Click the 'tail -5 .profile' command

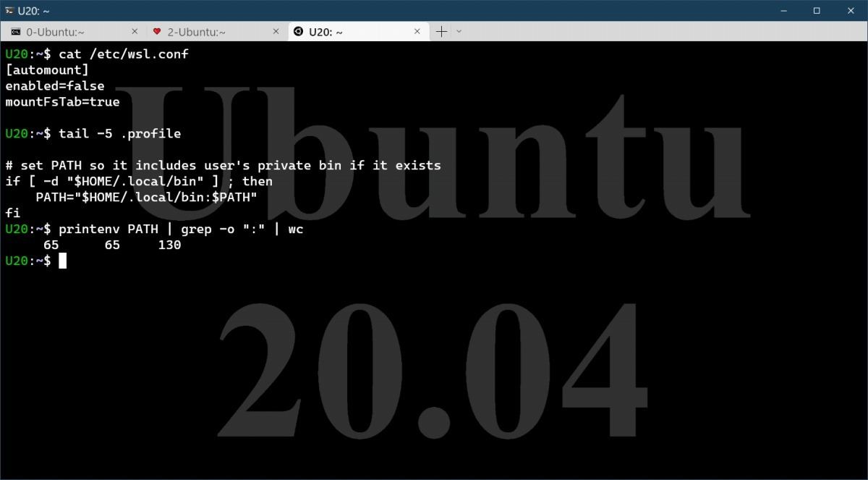[119, 134]
